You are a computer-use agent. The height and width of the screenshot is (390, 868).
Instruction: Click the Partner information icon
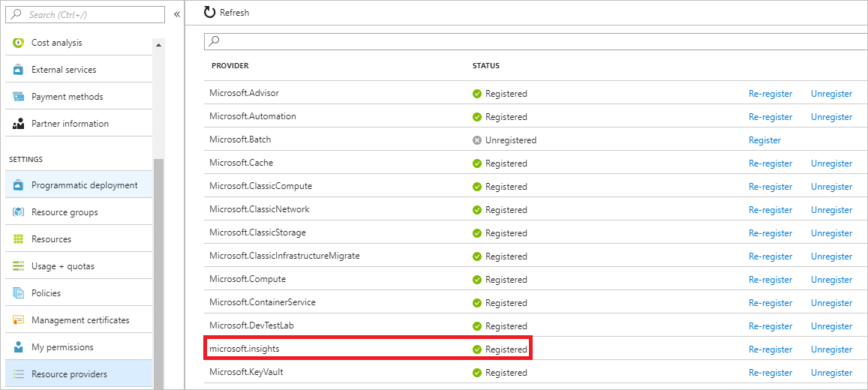[x=18, y=124]
